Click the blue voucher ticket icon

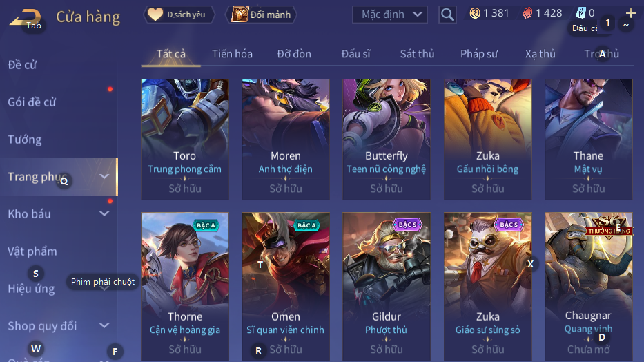(580, 13)
